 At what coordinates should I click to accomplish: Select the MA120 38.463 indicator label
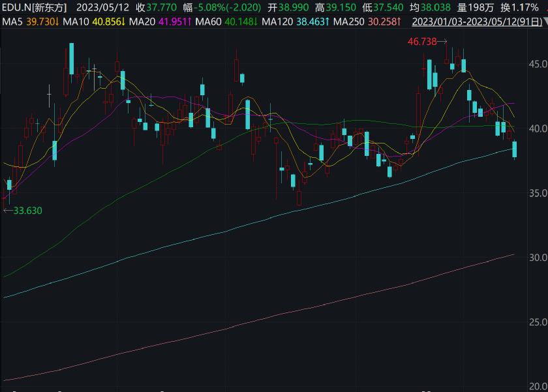(296, 22)
